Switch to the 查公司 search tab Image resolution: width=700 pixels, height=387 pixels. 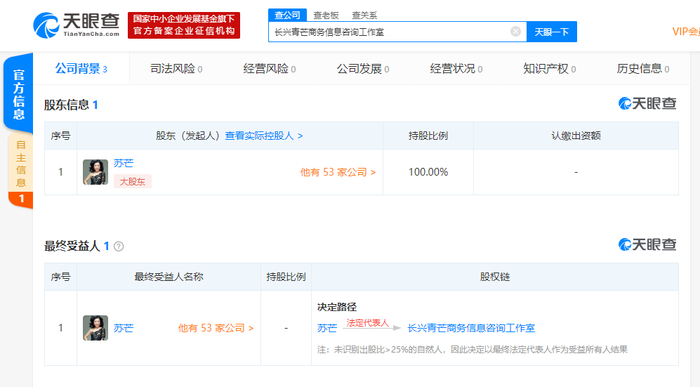coord(288,15)
